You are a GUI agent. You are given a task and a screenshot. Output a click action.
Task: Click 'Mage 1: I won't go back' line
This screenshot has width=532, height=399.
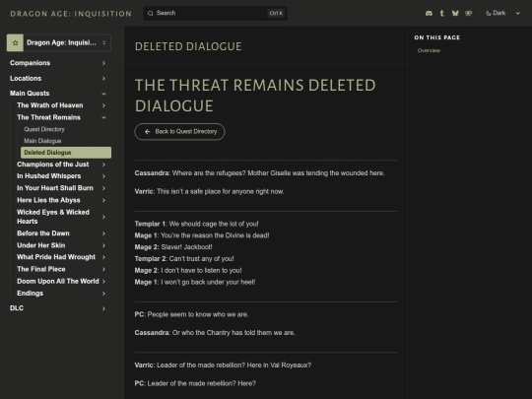click(195, 282)
